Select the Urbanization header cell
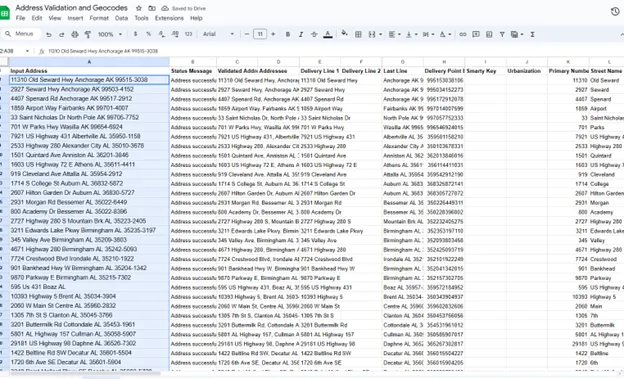The width and height of the screenshot is (624, 379). point(527,71)
